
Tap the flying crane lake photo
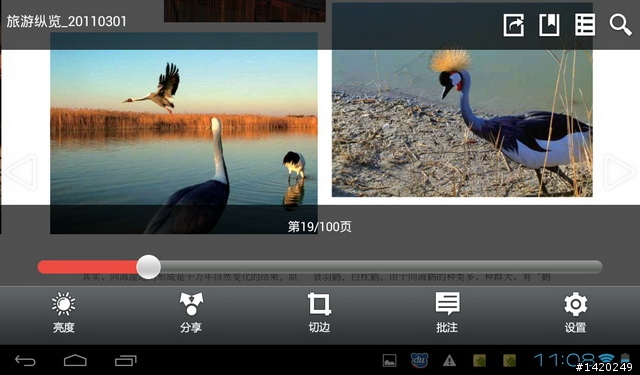click(x=184, y=133)
